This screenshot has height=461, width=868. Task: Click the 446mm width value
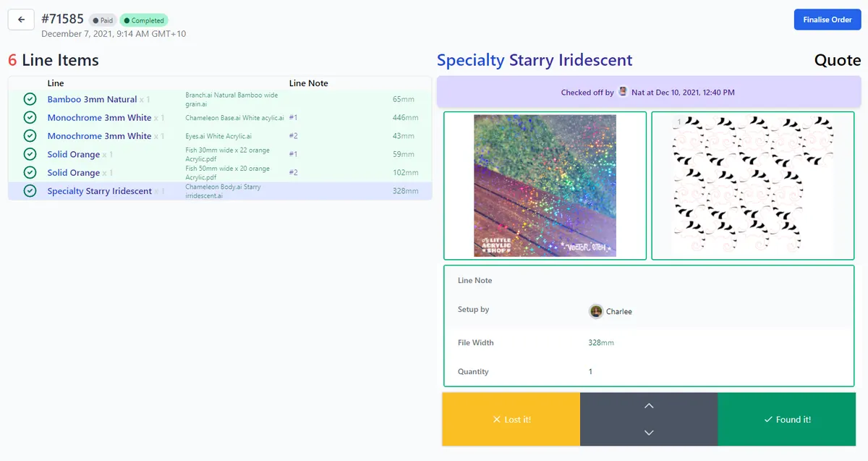pos(405,117)
